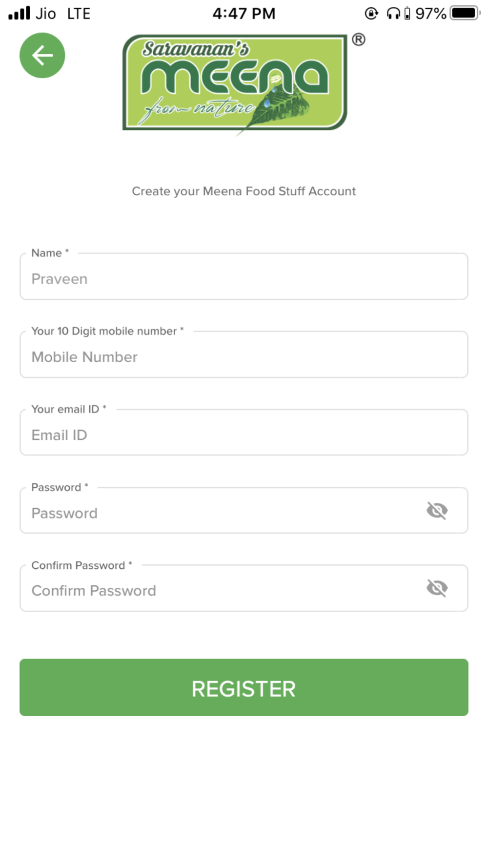Show the Password field text
488x868 pixels.
coord(437,511)
